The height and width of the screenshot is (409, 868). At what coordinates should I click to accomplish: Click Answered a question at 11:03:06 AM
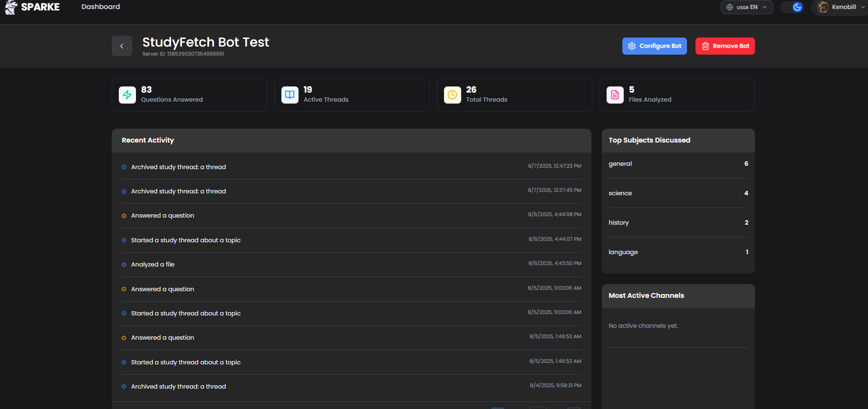[351, 289]
